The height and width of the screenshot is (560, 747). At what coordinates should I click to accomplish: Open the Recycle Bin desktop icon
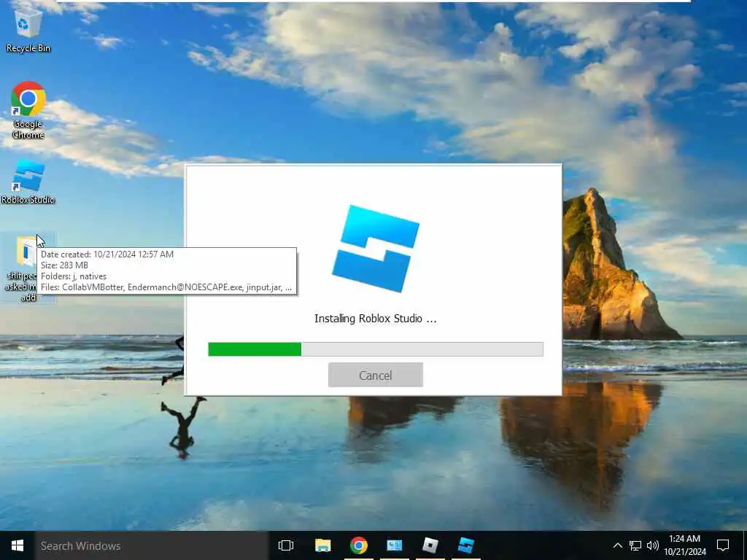click(28, 31)
